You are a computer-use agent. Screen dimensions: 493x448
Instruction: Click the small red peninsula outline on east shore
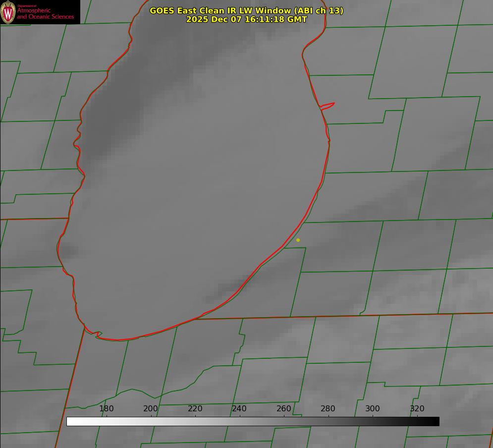(328, 105)
